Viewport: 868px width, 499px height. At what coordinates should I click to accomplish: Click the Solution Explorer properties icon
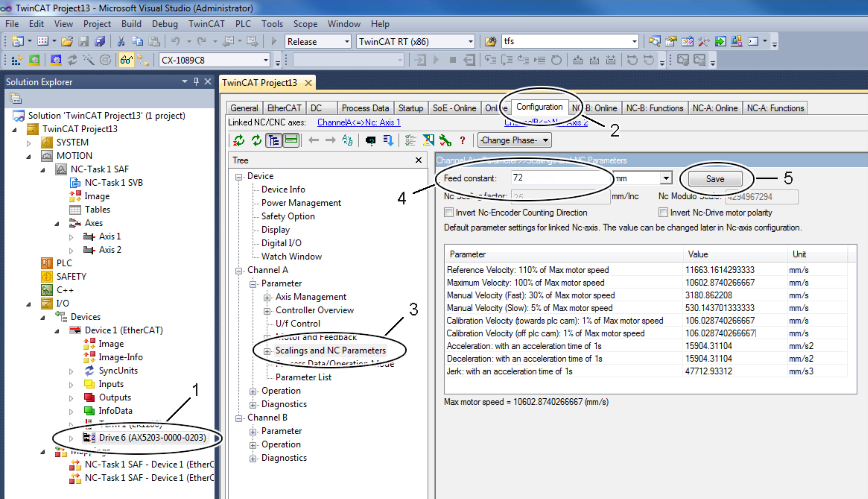click(x=15, y=98)
